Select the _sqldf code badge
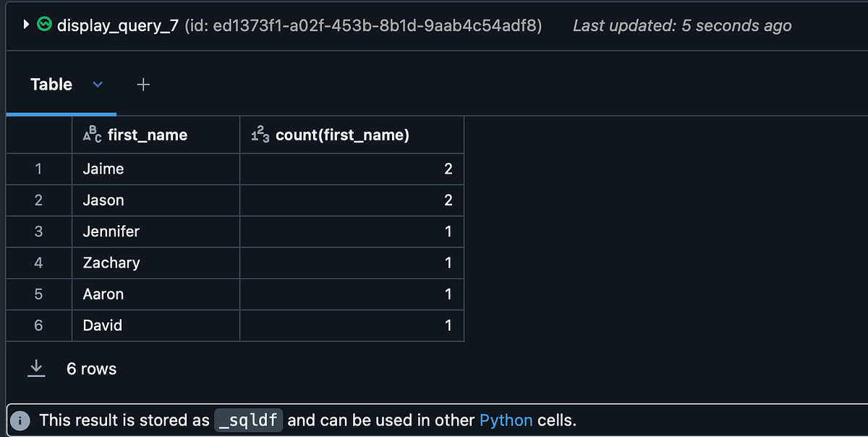 click(x=248, y=420)
